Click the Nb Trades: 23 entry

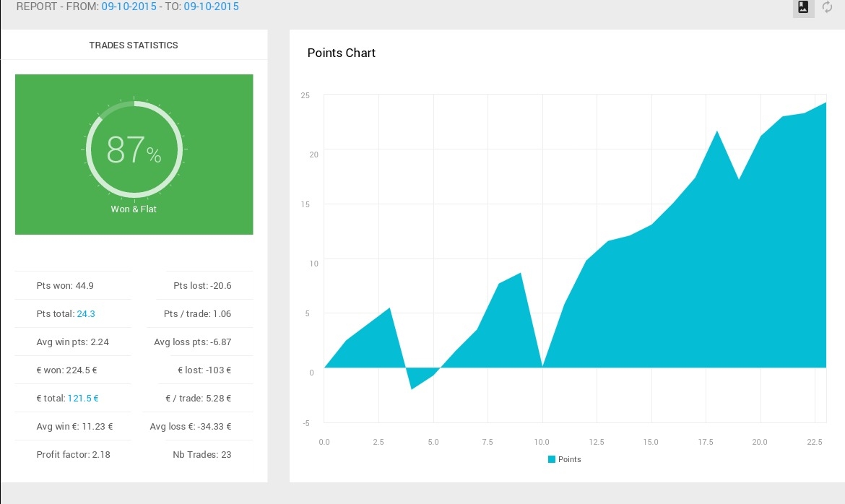[202, 454]
